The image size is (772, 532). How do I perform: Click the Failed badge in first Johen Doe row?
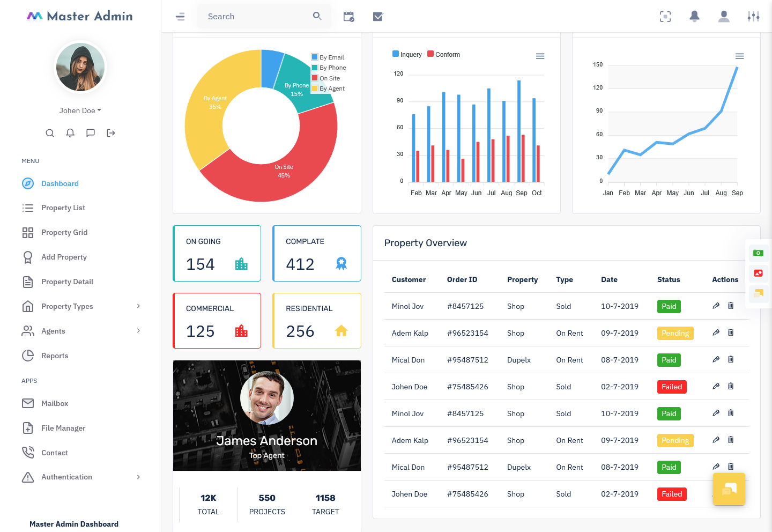pyautogui.click(x=672, y=387)
